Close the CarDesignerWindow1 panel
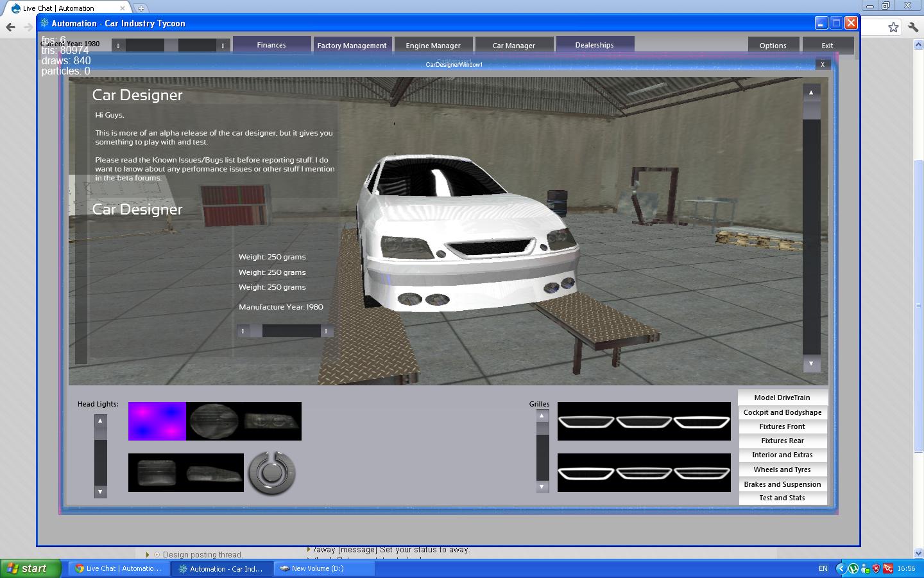This screenshot has height=578, width=924. pos(823,64)
